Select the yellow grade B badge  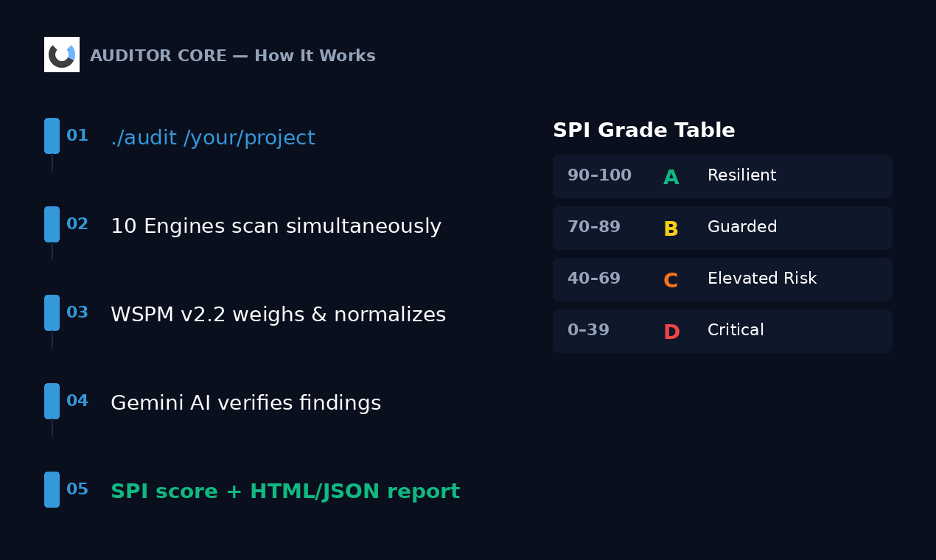(x=671, y=228)
